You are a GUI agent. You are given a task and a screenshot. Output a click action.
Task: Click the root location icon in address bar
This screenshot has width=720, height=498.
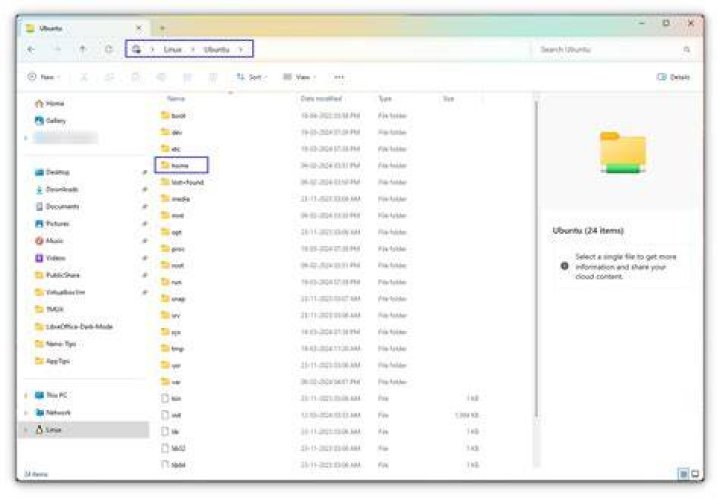pyautogui.click(x=136, y=49)
